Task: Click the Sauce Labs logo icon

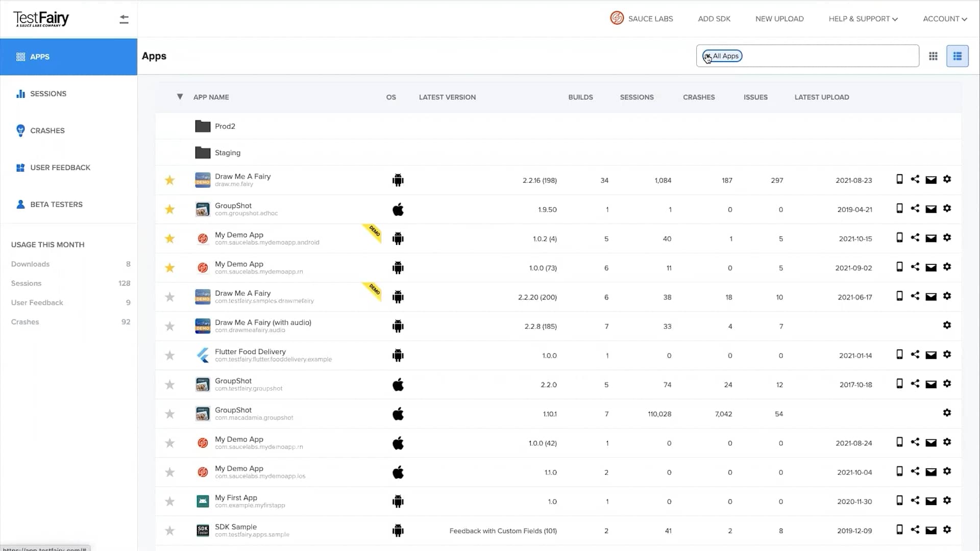Action: coord(617,18)
